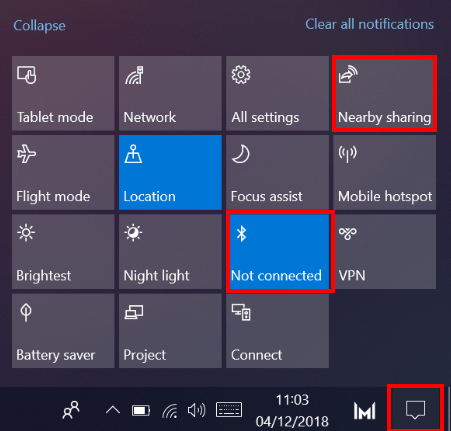Click the People icon in taskbar
Screen dimensions: 451x431
pyautogui.click(x=71, y=410)
